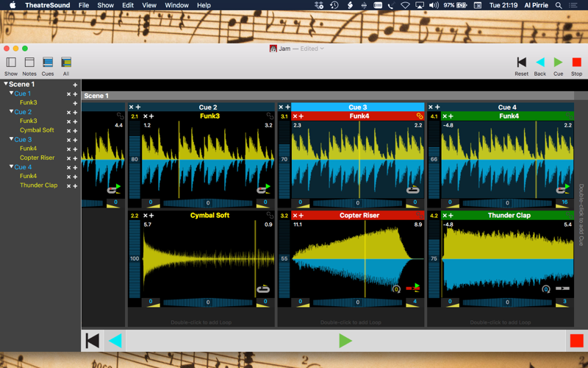The width and height of the screenshot is (588, 368).
Task: Click delay dial icon on Thunder Clap waveform
Action: tap(546, 289)
